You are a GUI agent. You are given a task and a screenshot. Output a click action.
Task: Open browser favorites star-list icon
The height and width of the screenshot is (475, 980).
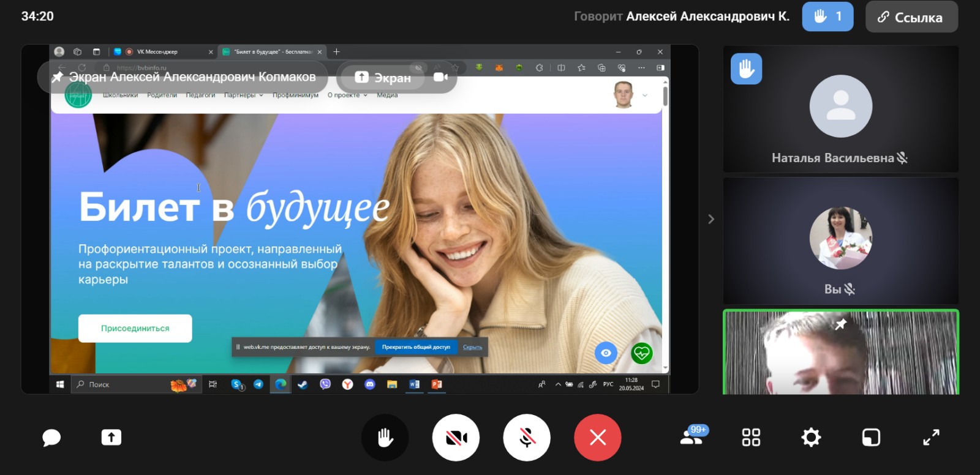point(581,67)
